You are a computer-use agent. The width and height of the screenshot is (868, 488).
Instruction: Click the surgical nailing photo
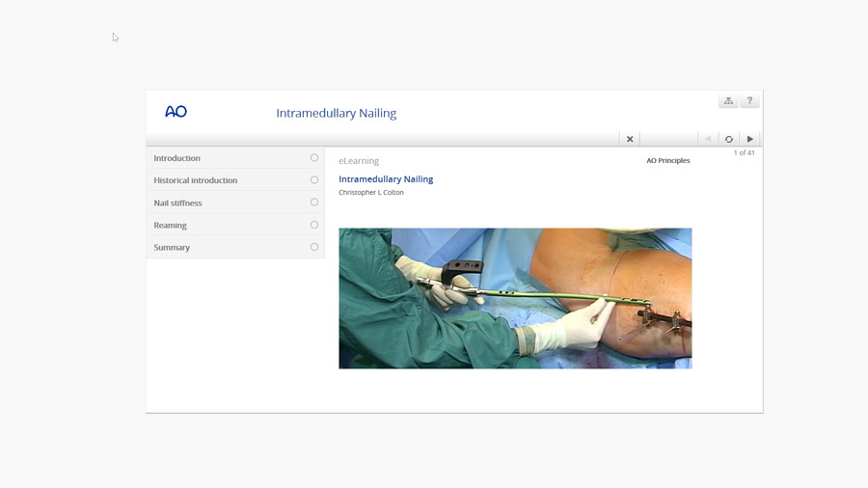pyautogui.click(x=515, y=298)
